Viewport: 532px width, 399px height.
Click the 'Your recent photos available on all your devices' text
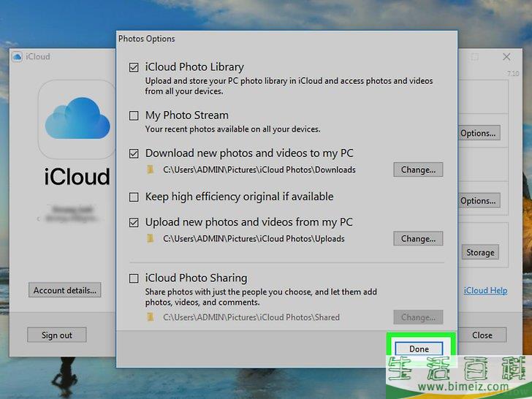tap(232, 129)
